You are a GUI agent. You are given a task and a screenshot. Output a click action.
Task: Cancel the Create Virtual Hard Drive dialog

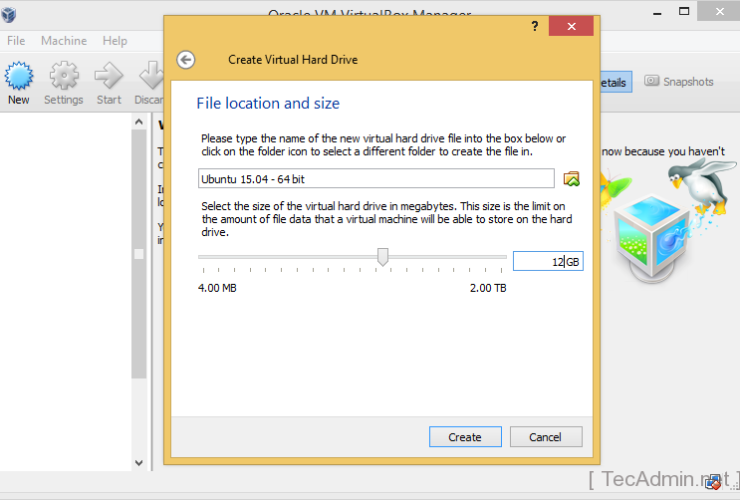click(546, 437)
